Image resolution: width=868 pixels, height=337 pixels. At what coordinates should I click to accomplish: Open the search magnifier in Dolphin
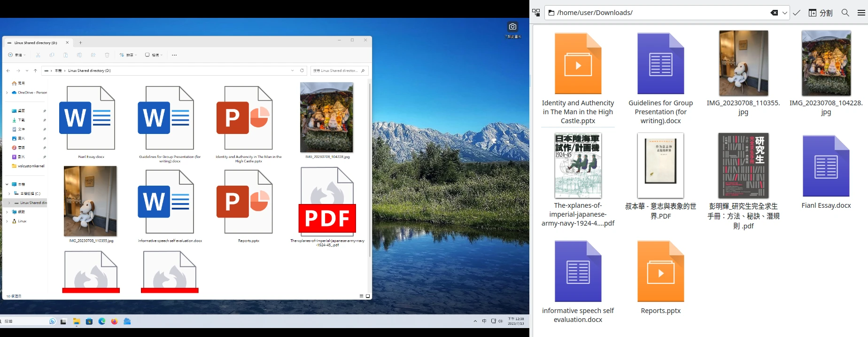click(845, 13)
